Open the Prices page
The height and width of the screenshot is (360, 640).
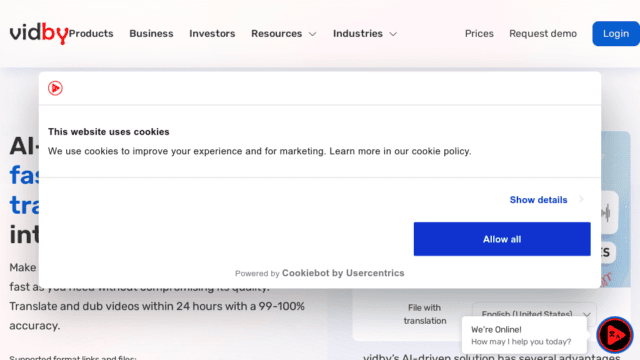[479, 33]
